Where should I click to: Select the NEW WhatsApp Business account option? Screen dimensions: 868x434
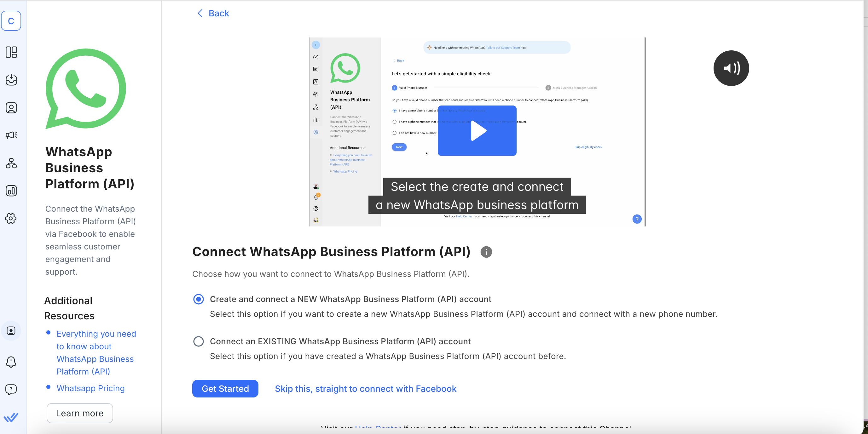point(199,299)
